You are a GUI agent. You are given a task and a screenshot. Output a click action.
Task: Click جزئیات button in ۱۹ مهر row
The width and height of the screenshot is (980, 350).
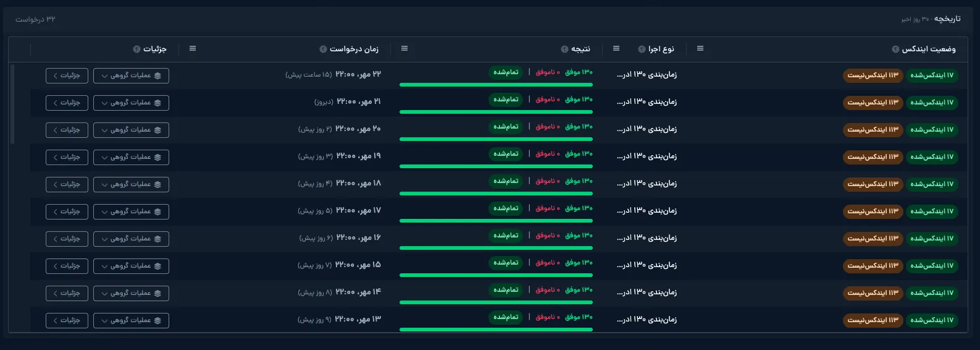[x=67, y=157]
